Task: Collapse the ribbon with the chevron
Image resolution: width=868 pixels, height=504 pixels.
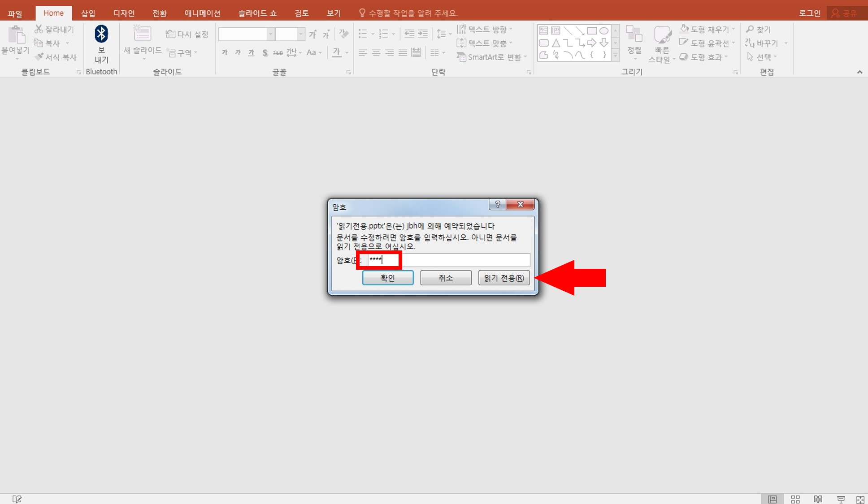Action: pyautogui.click(x=859, y=72)
